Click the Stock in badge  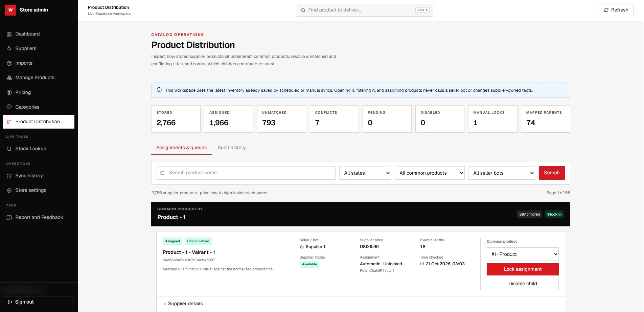[x=554, y=214]
